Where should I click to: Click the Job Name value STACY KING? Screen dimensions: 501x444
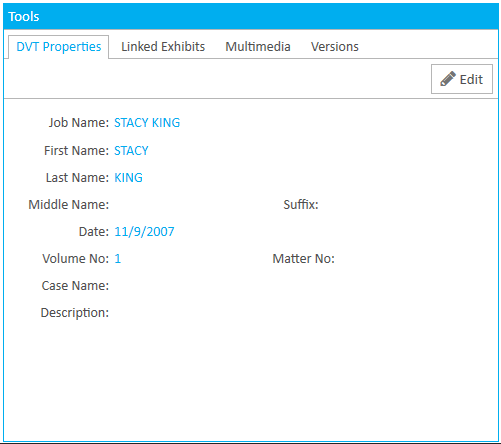pos(147,123)
